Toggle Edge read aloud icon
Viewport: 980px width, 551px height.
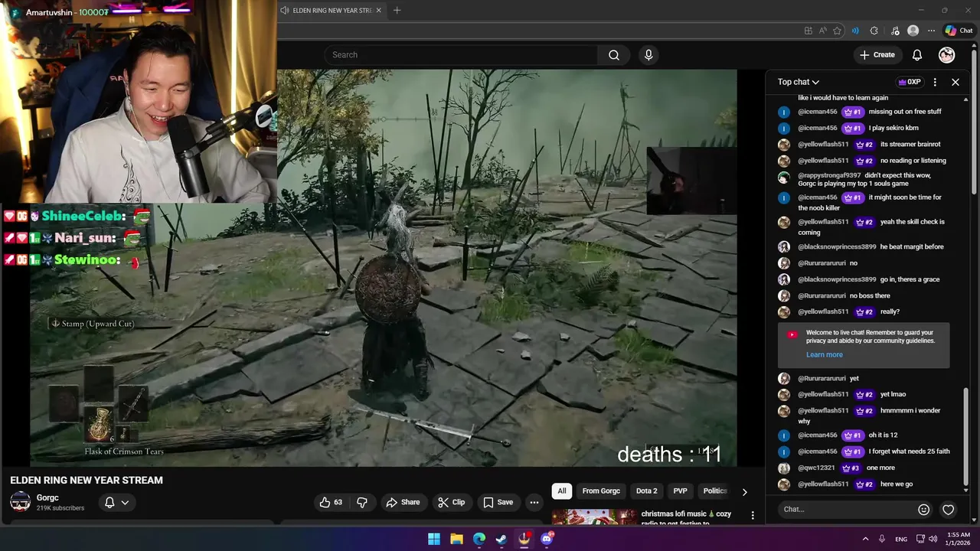point(822,31)
